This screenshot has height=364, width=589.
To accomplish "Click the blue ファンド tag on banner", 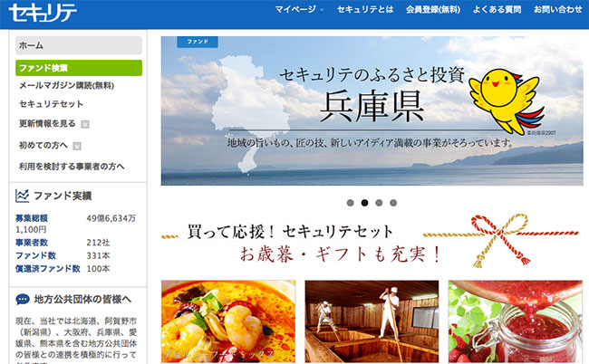I will click(x=198, y=42).
